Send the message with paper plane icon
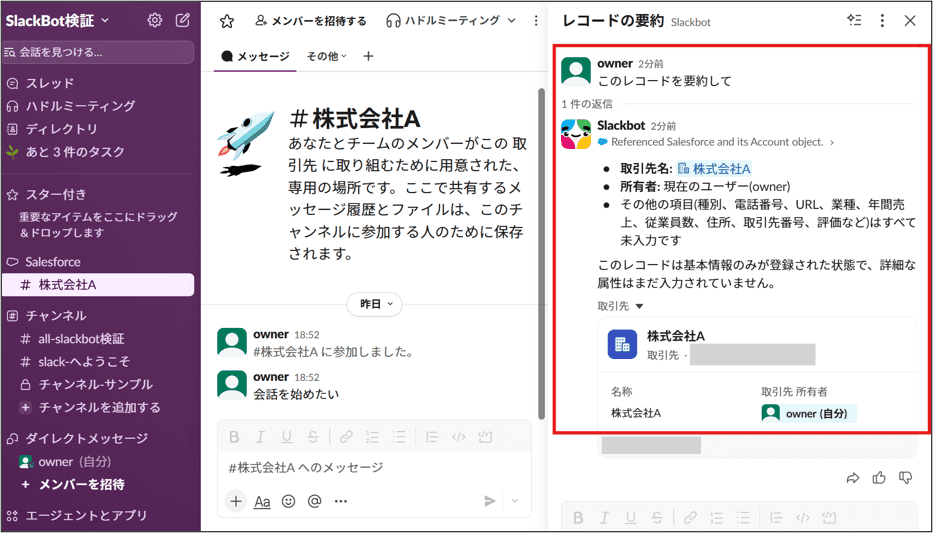Screen dimensions: 933x533 [x=490, y=501]
